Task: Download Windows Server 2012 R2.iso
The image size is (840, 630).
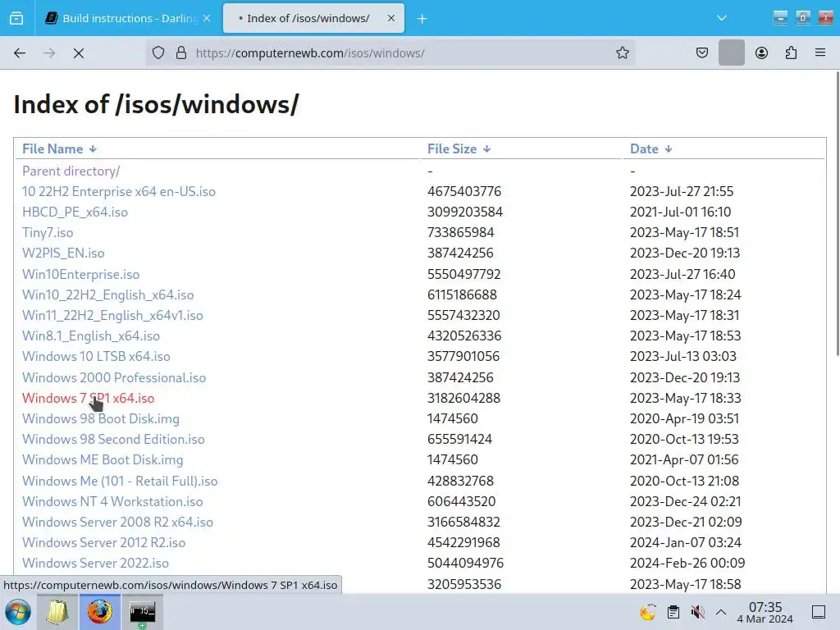Action: point(104,543)
